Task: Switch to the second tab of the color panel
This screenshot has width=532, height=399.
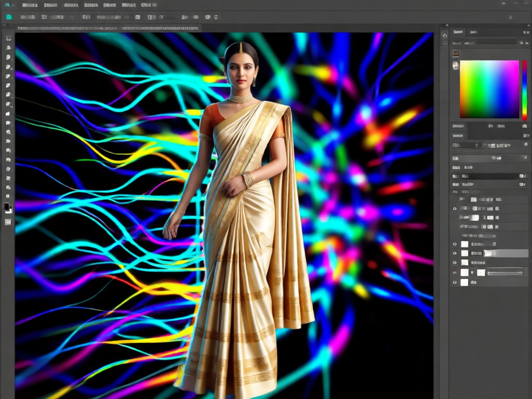Action: (x=473, y=32)
